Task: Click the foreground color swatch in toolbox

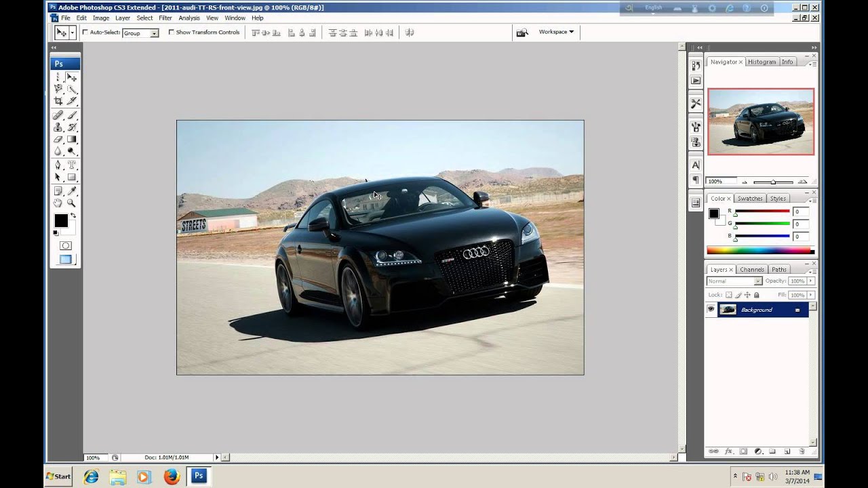Action: click(61, 220)
